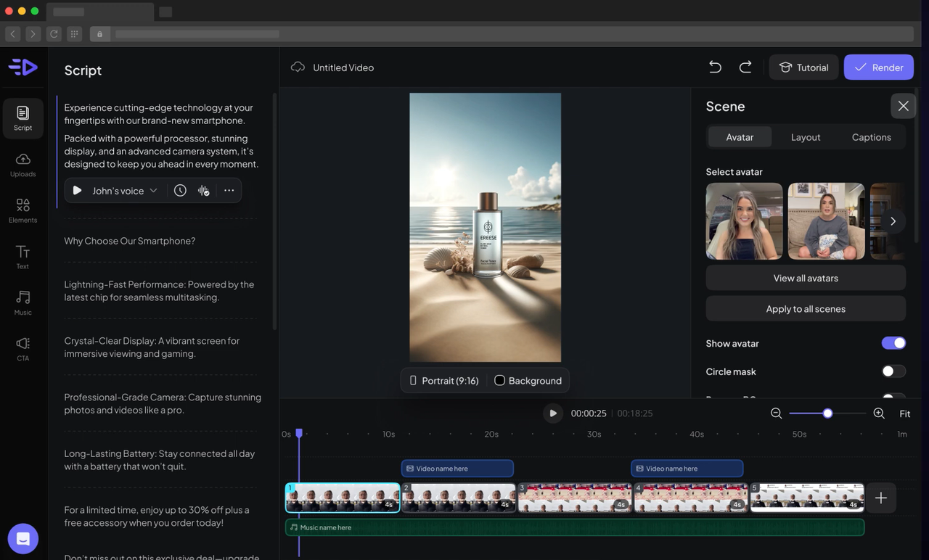The width and height of the screenshot is (929, 560).
Task: Open the Elements panel
Action: point(22,210)
